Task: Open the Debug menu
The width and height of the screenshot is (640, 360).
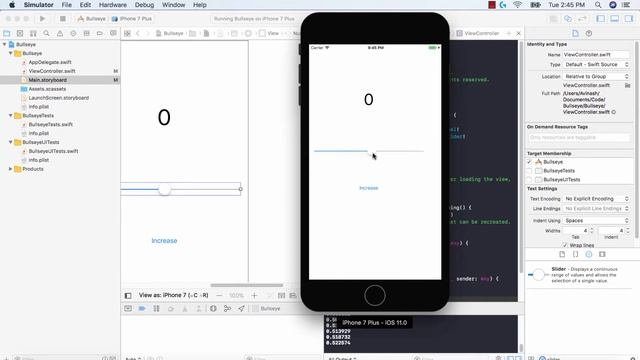Action: 144,5
